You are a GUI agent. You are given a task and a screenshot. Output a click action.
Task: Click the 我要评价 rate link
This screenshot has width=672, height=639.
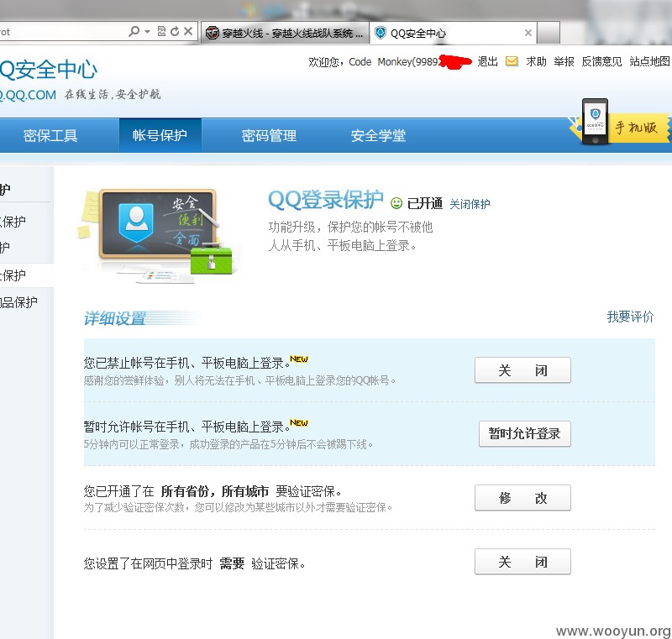[x=630, y=317]
